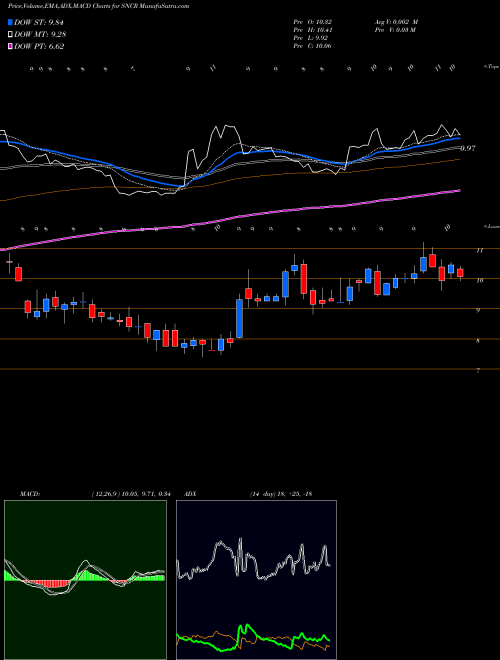Select the 'DOW ST: 9.84' legend text
The height and width of the screenshot is (660, 500).
coord(39,23)
